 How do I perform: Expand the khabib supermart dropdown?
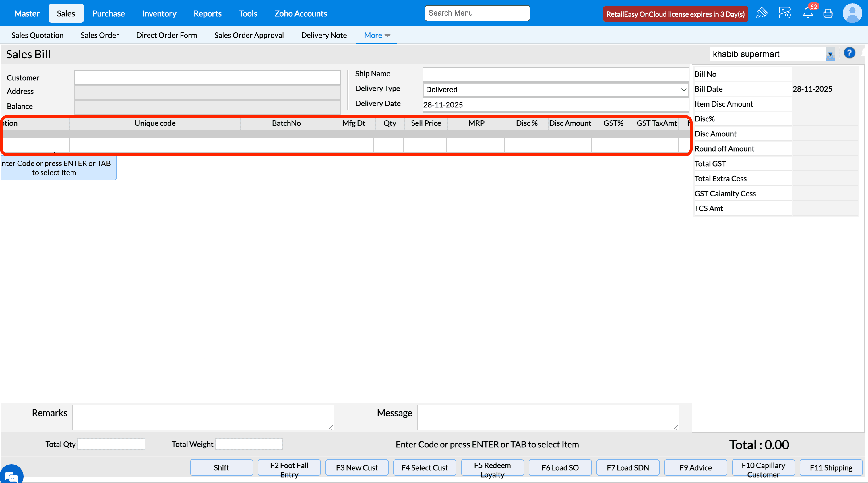click(830, 54)
